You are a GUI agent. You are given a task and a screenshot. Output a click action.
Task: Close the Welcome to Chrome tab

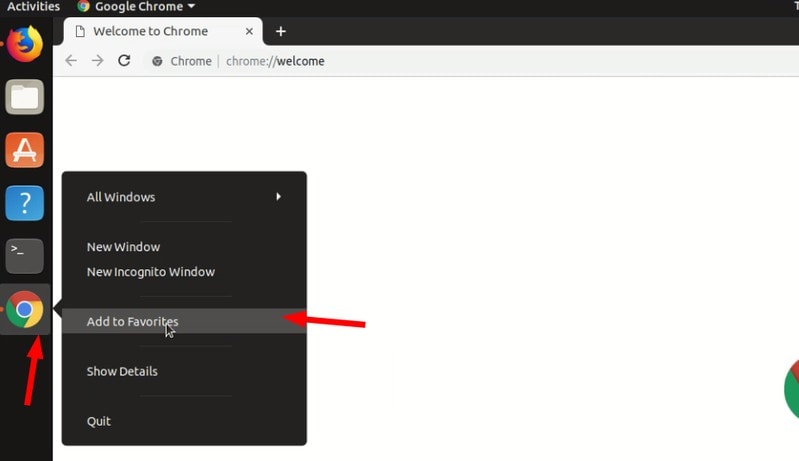tap(249, 32)
